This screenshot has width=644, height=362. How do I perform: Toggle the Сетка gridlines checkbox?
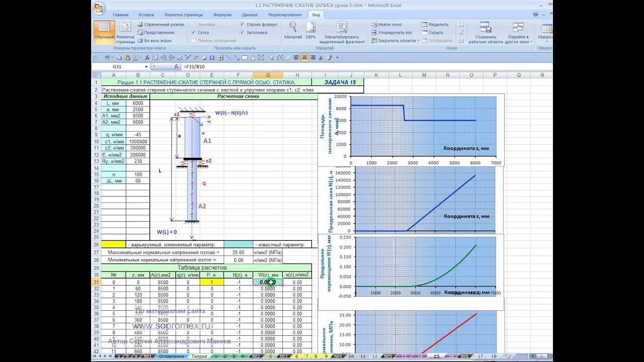click(200, 32)
